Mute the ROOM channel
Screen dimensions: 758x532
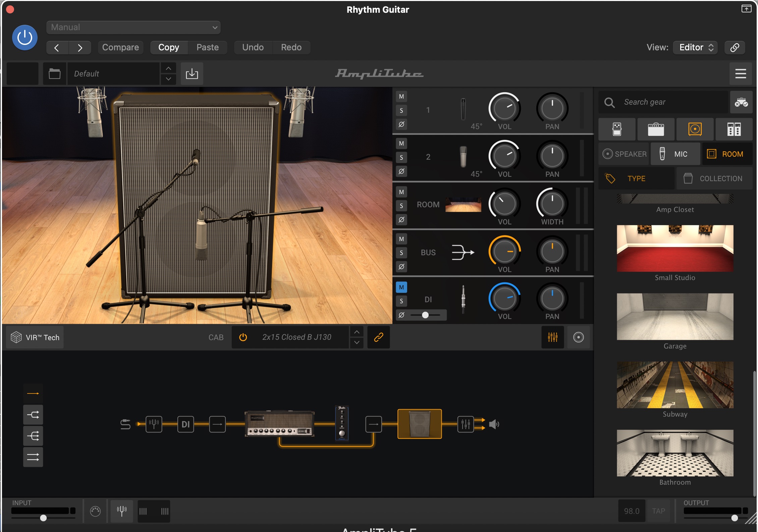pyautogui.click(x=401, y=192)
